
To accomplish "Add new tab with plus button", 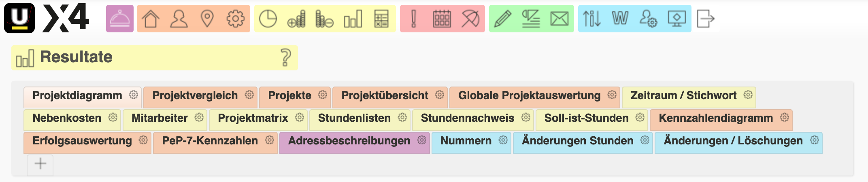I will 40,164.
